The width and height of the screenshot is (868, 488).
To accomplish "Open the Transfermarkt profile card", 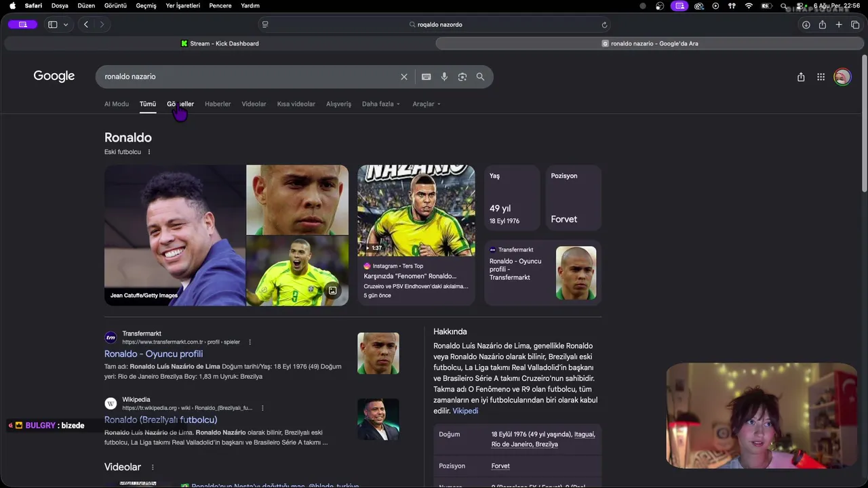I will coord(542,273).
